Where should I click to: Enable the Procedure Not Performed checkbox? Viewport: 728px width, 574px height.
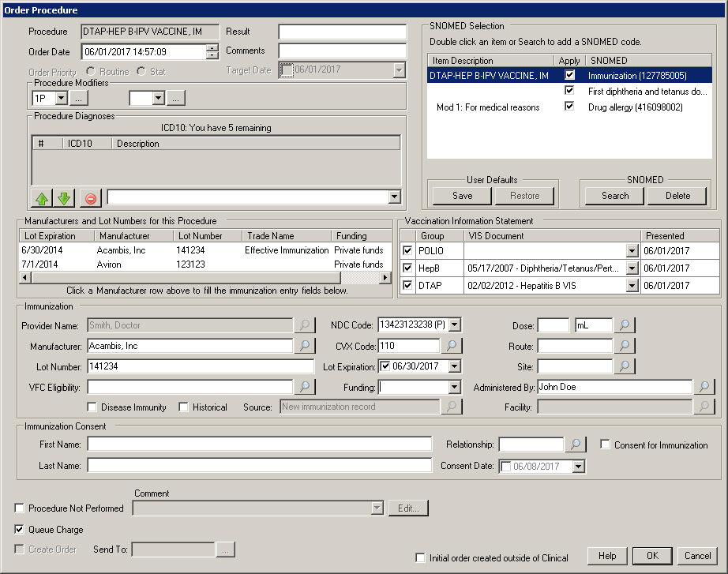point(20,508)
